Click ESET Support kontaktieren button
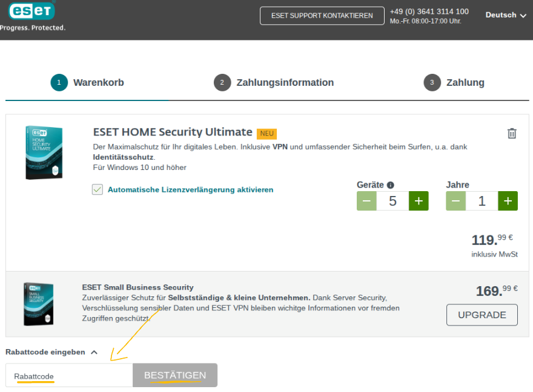 point(322,16)
